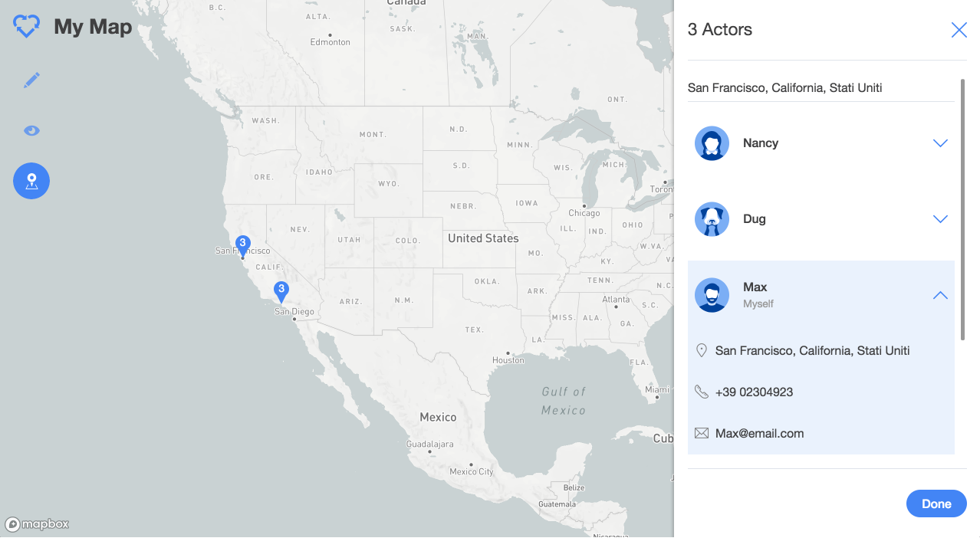This screenshot has height=538, width=980.
Task: Click the San Francisco cluster marker
Action: [242, 244]
